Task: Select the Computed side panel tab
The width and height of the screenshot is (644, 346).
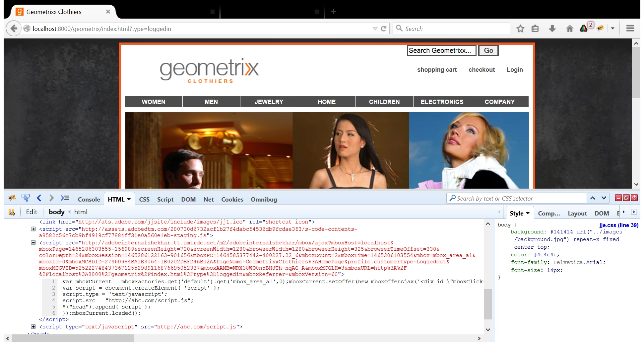Action: click(x=549, y=214)
